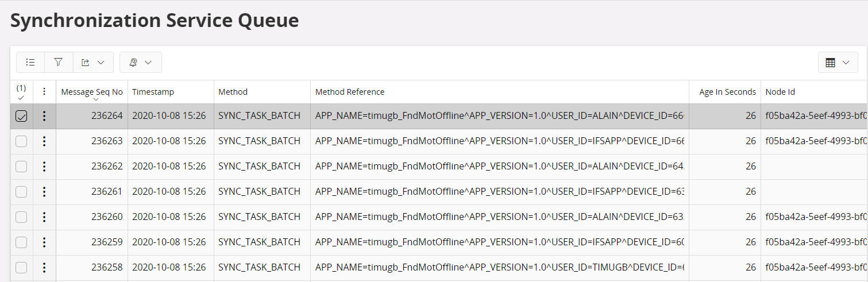Click the filter funnel icon
The height and width of the screenshot is (282, 868).
pos(59,63)
